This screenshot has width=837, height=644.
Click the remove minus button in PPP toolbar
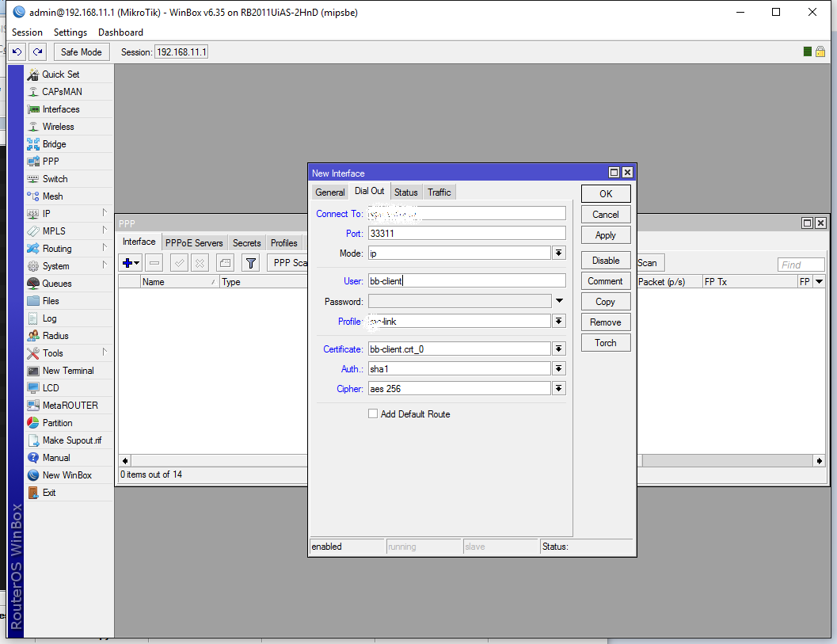(154, 263)
